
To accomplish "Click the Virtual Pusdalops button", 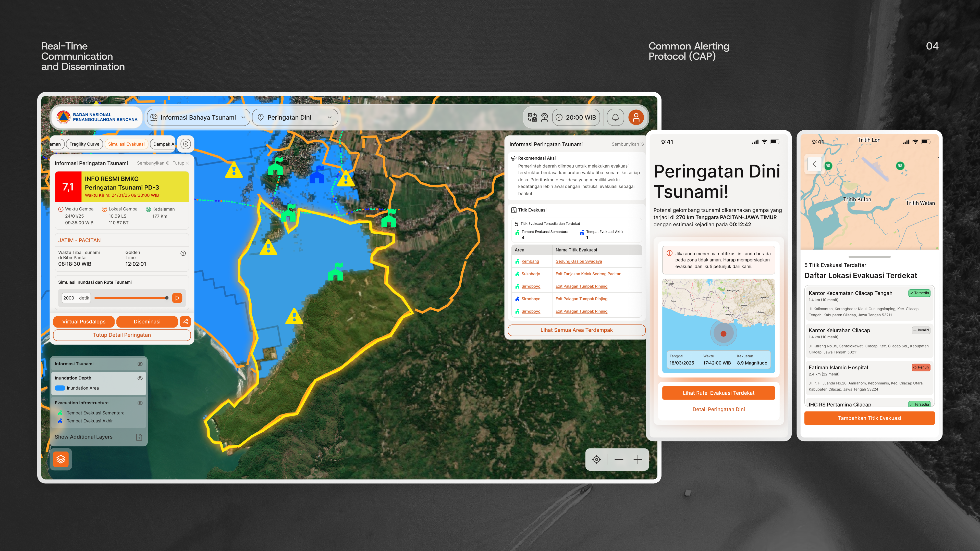I will click(x=84, y=322).
